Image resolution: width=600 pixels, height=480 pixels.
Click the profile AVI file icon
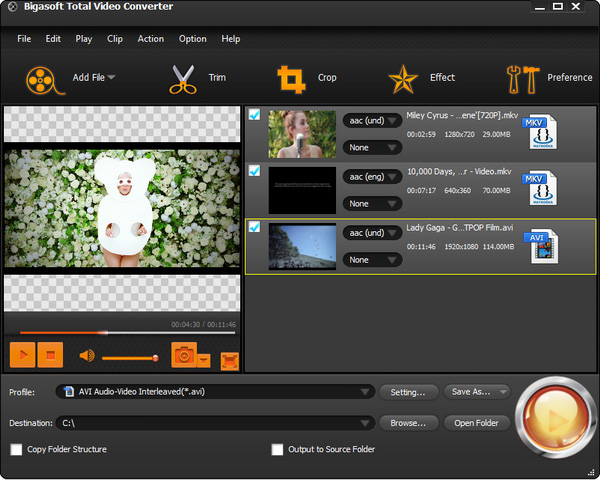pyautogui.click(x=69, y=392)
